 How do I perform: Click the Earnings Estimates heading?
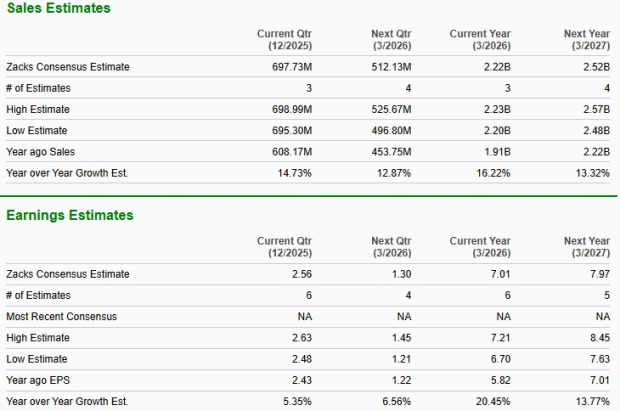(70, 215)
